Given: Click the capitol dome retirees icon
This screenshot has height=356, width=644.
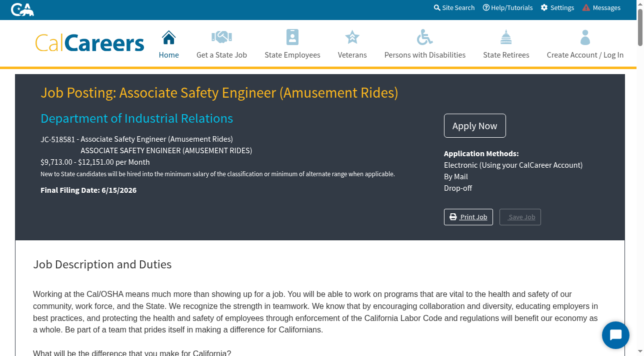Looking at the screenshot, I should pos(506,37).
